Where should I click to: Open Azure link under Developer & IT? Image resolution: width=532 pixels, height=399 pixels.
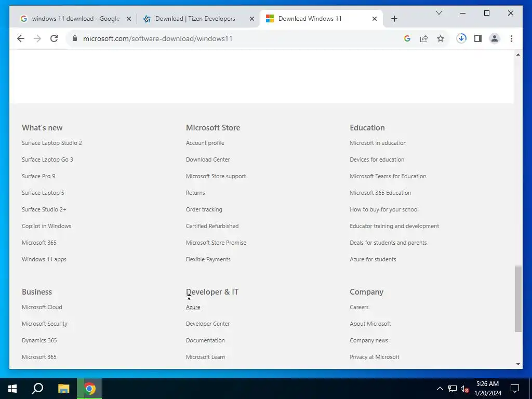[x=193, y=307]
